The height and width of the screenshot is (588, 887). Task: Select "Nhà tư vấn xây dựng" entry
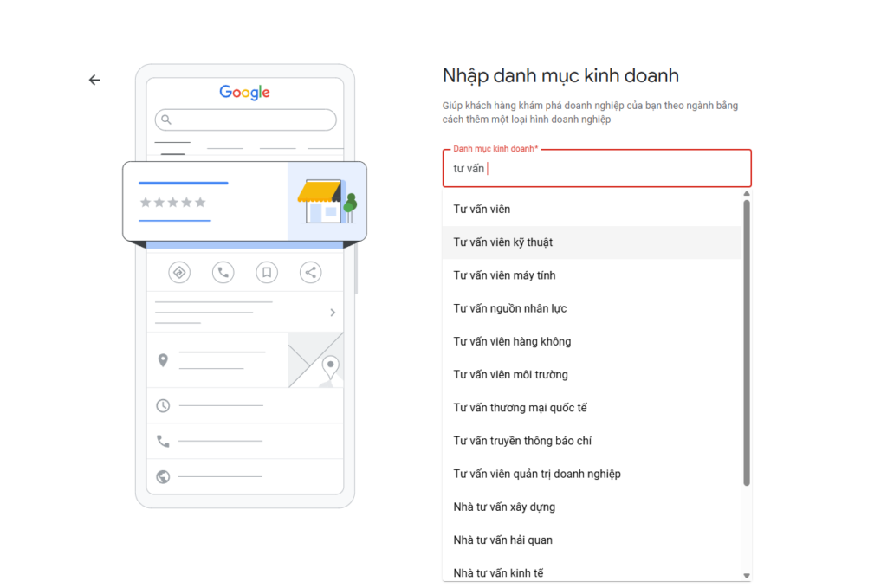(504, 507)
